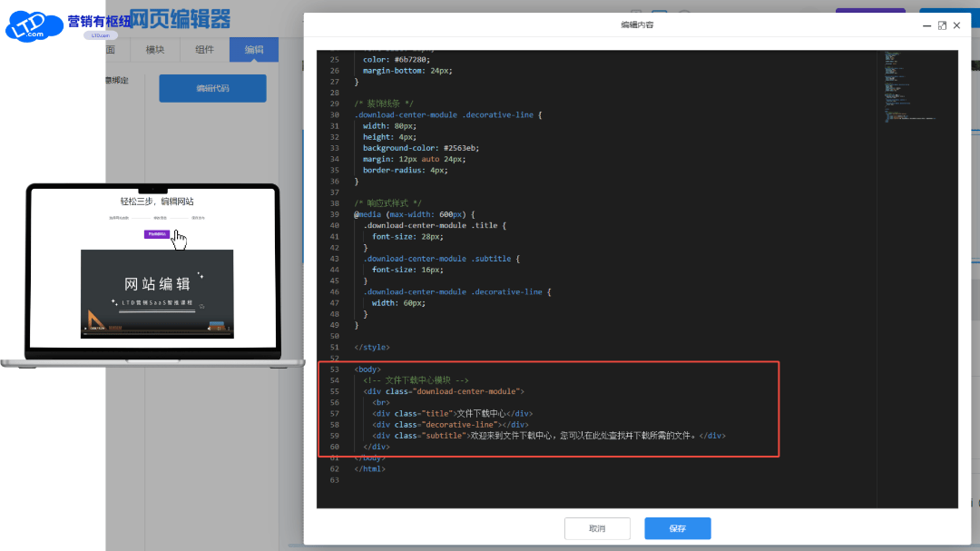
Task: Place cursor on the 文件下载中心 title line
Action: (x=453, y=413)
